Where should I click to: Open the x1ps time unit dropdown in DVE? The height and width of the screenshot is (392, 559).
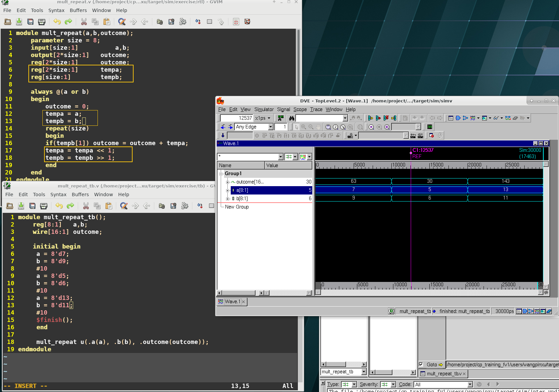click(263, 118)
